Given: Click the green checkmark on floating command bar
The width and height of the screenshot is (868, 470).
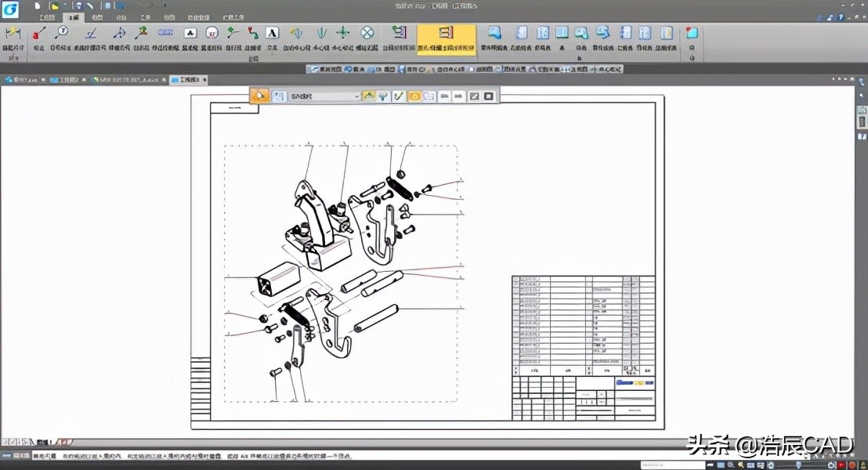Looking at the screenshot, I should pyautogui.click(x=398, y=96).
